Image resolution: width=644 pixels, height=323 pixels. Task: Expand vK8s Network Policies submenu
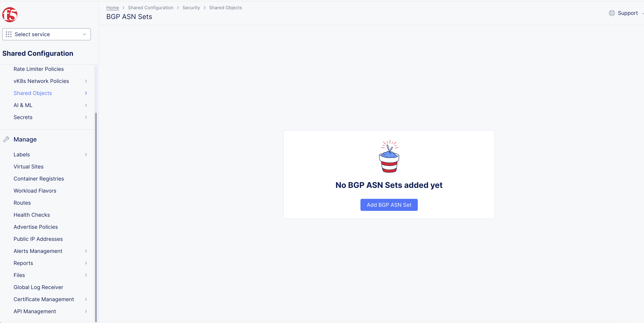point(86,81)
